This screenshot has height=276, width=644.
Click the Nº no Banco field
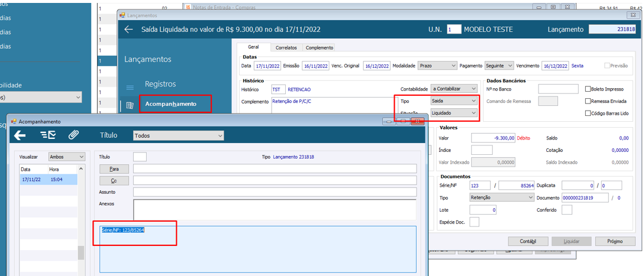point(558,89)
